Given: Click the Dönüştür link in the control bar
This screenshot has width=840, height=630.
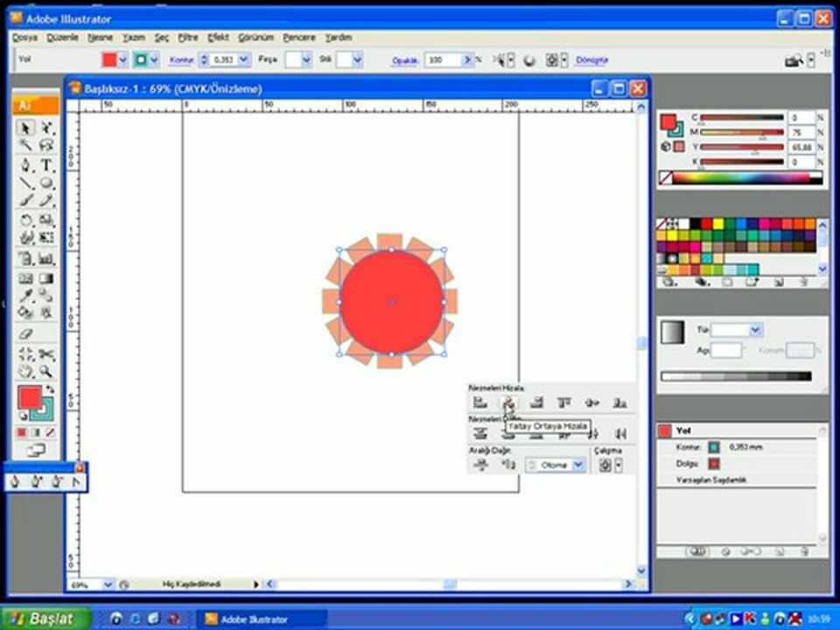Looking at the screenshot, I should pyautogui.click(x=591, y=60).
